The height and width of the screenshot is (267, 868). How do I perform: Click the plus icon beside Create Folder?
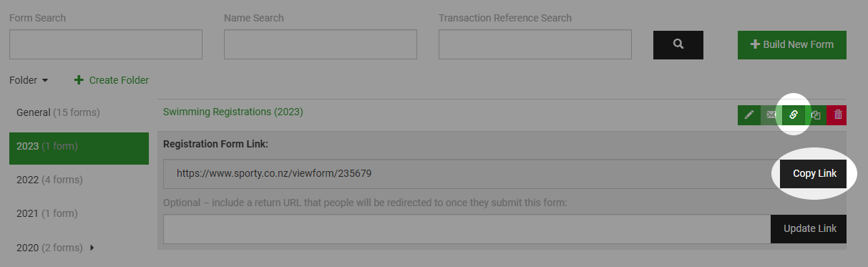pyautogui.click(x=79, y=80)
